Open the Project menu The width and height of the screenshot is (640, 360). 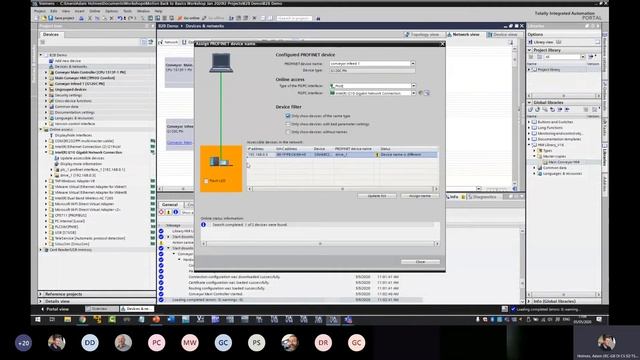point(40,11)
